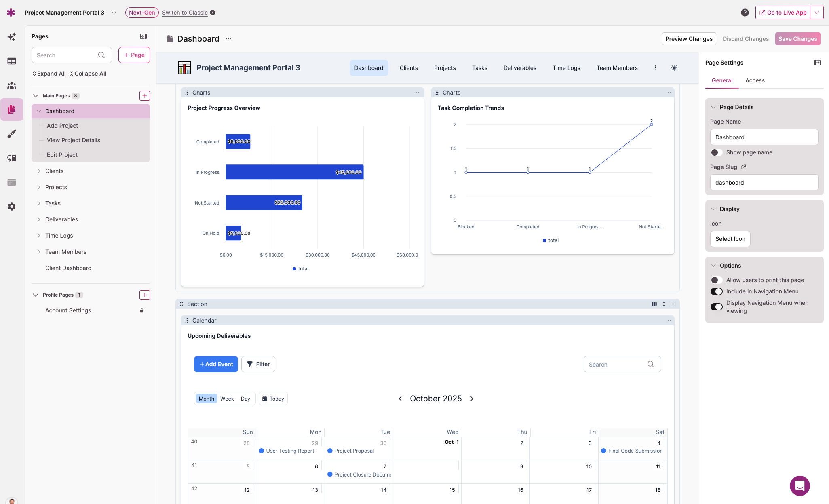Viewport: 829px width, 504px height.
Task: Enable the Show page name toggle
Action: pyautogui.click(x=716, y=152)
